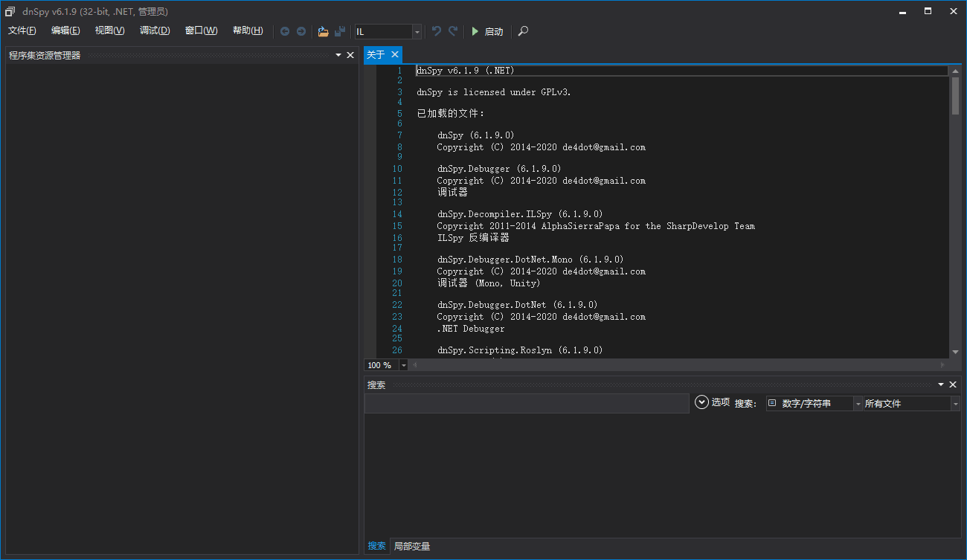Screen dimensions: 967x560
Task: Open the 调试(D) menu
Action: point(155,30)
